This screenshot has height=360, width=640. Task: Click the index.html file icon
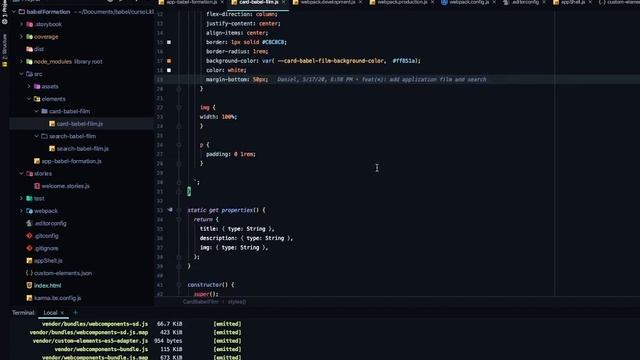29,285
